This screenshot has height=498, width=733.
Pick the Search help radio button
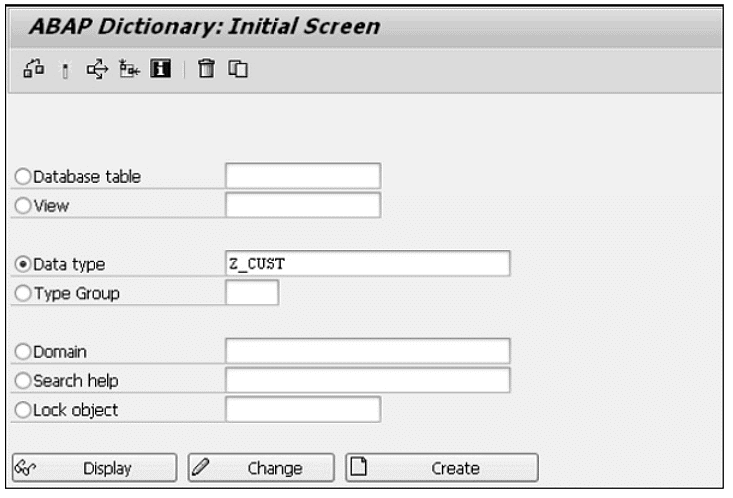[x=24, y=381]
